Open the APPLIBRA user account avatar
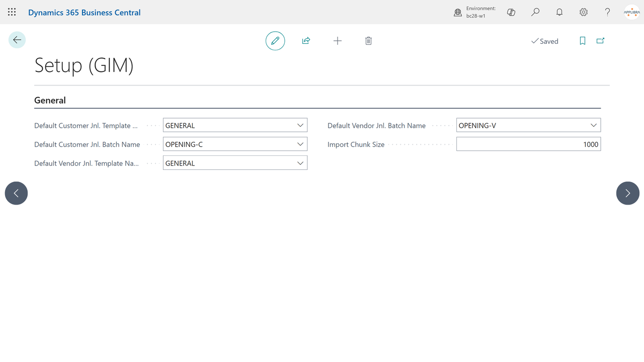The image size is (644, 362). 632,12
